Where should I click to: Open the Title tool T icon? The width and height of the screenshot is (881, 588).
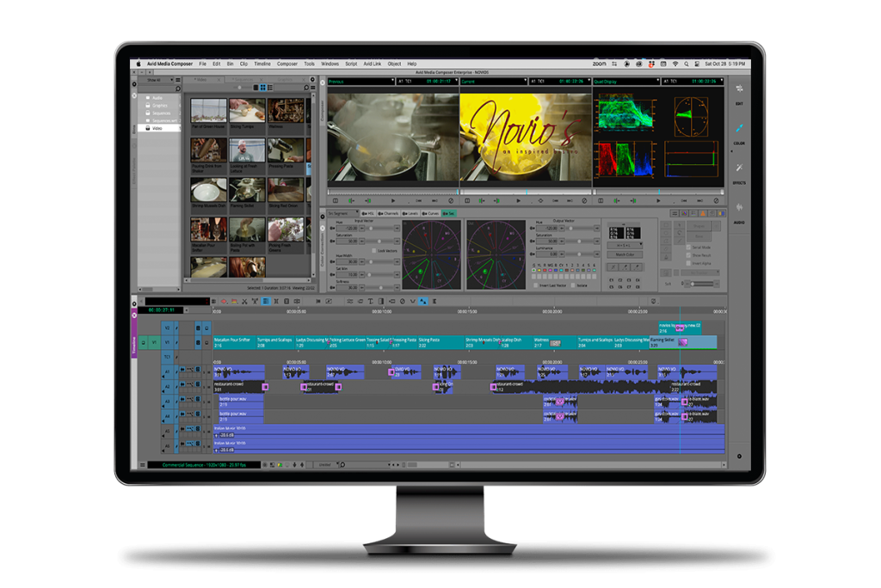(x=370, y=302)
